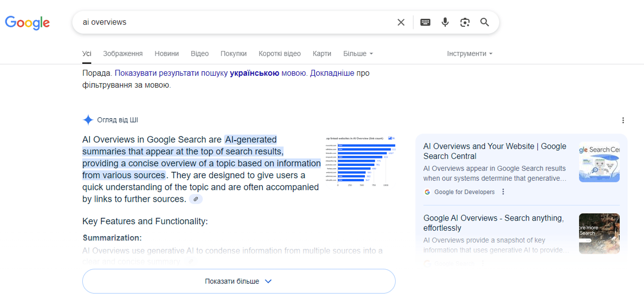Click the Google for Developers logo icon

pos(426,192)
